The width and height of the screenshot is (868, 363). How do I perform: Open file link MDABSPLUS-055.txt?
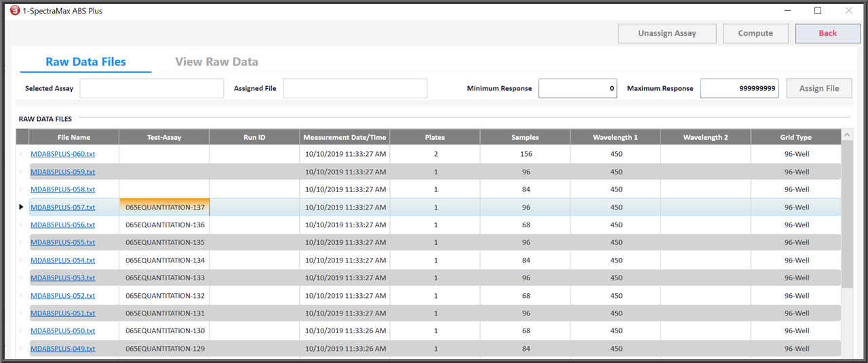tap(63, 242)
